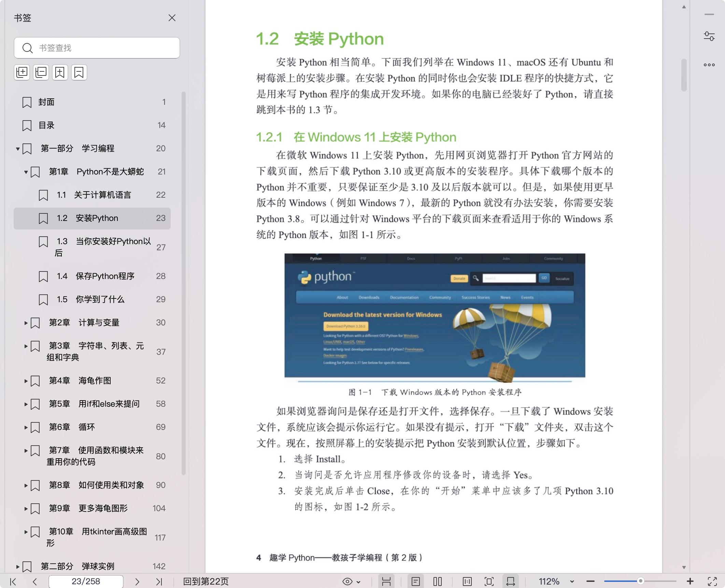Expand 第10章 用tkinter画高级图形
This screenshot has height=588, width=725.
[26, 532]
